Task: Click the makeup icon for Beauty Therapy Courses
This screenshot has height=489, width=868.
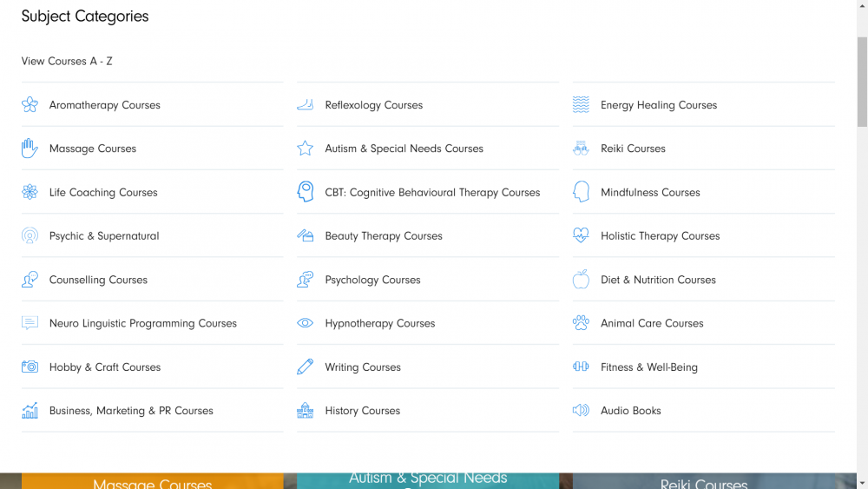Action: click(x=305, y=235)
